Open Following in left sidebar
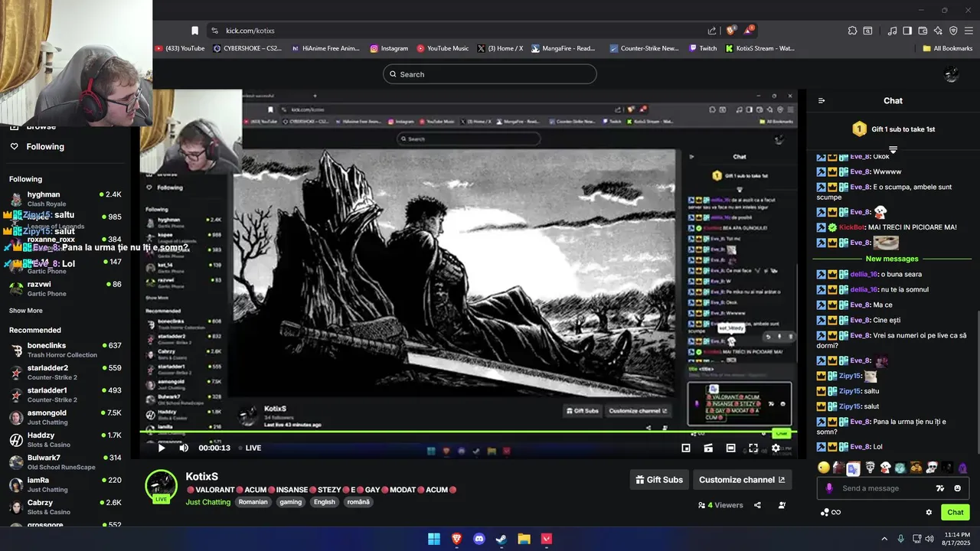 pyautogui.click(x=45, y=147)
